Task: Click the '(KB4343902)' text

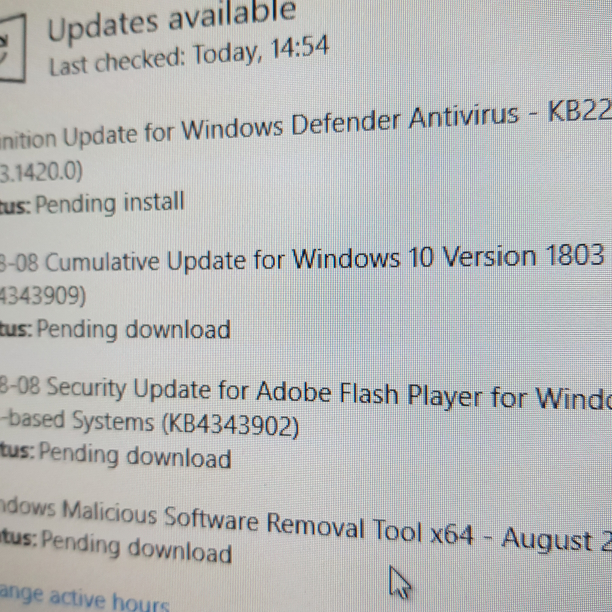Action: coord(230,425)
